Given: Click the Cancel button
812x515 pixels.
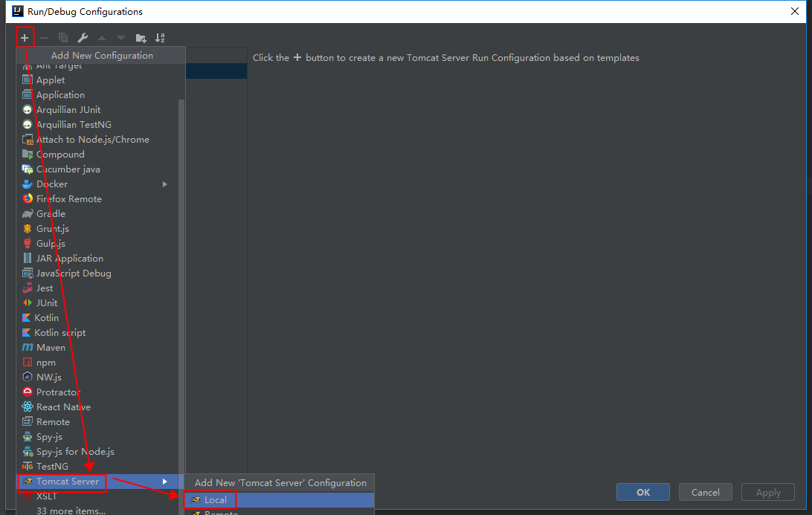Looking at the screenshot, I should click(706, 492).
